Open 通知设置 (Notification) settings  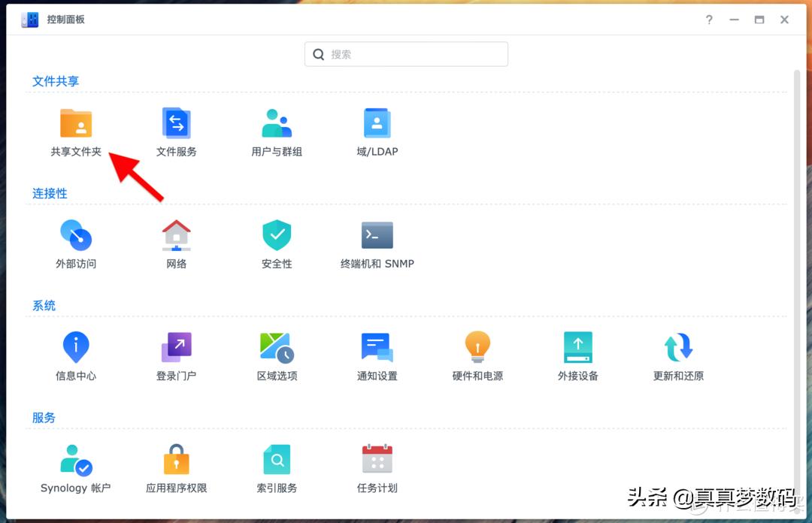[x=376, y=354]
